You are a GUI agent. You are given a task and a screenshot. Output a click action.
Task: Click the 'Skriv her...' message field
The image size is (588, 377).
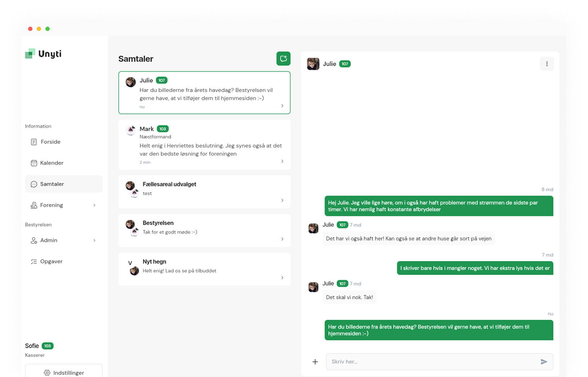432,362
